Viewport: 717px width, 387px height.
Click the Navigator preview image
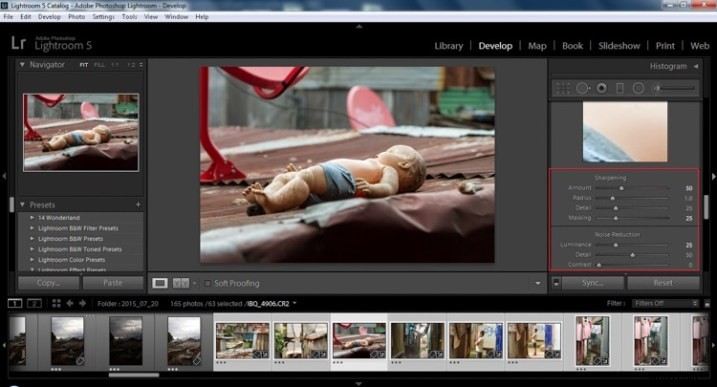[81, 133]
